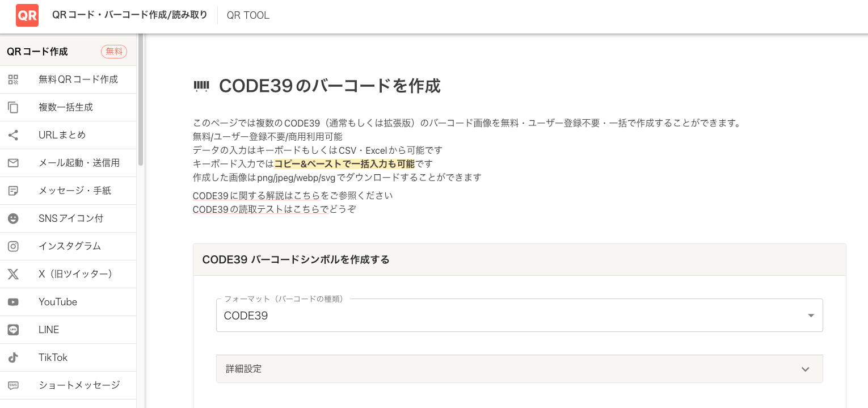Open the フォーマット barcode type dropdown
Screen dimensions: 868x408
[811, 315]
